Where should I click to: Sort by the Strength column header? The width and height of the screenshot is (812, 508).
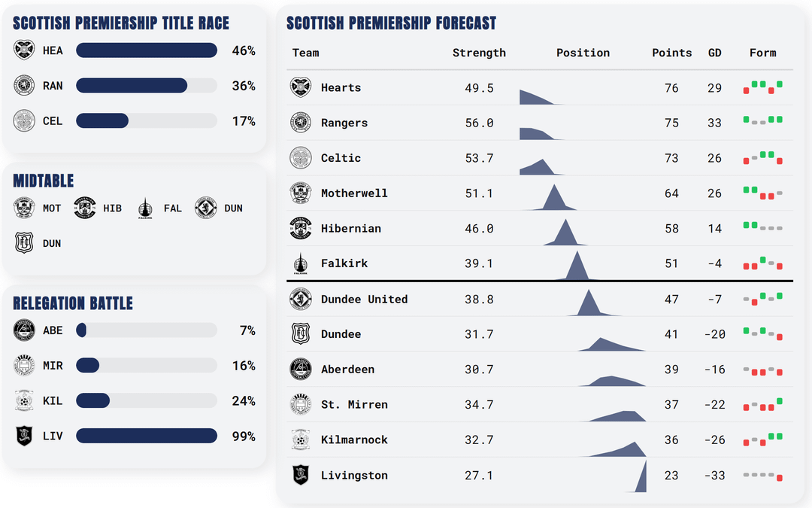click(479, 53)
